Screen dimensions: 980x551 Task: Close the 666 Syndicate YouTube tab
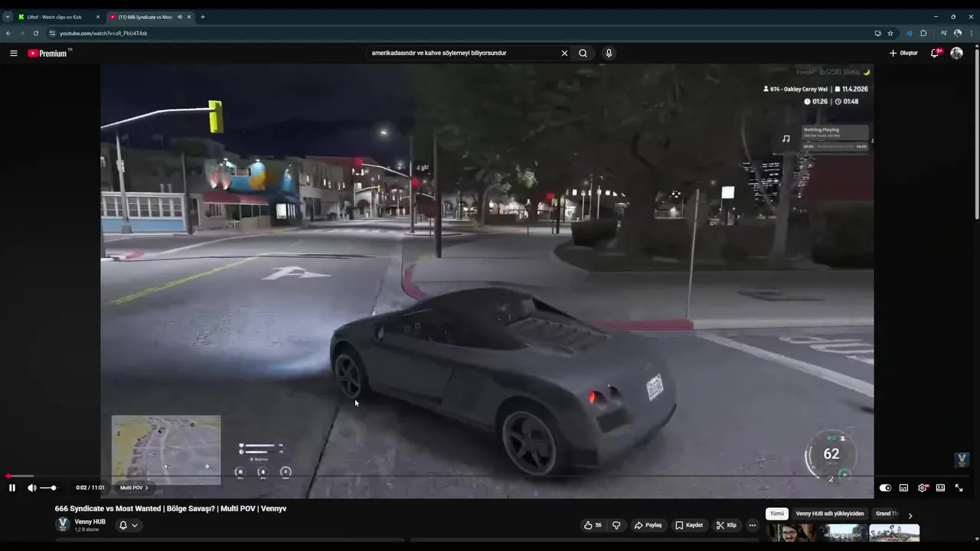(189, 17)
